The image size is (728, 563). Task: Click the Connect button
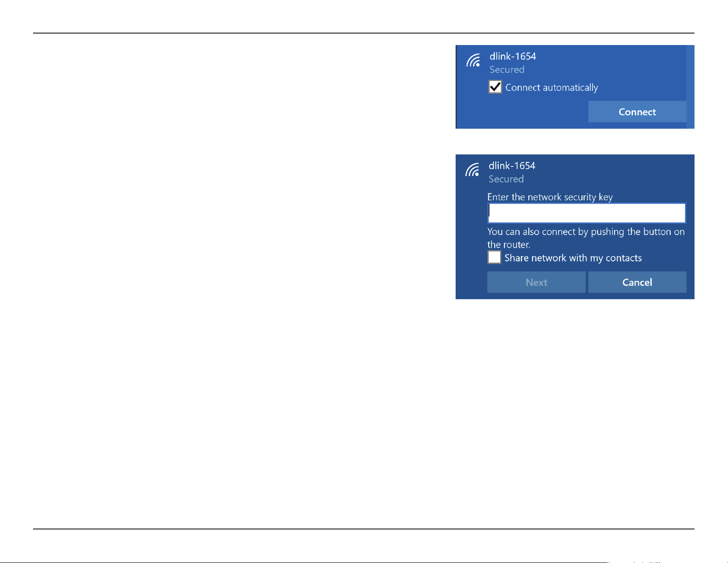637,112
